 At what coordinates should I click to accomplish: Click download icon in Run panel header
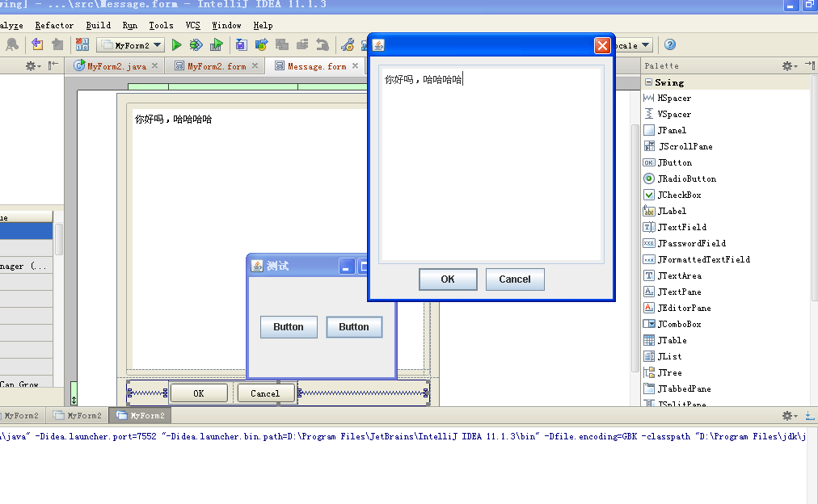[x=810, y=415]
